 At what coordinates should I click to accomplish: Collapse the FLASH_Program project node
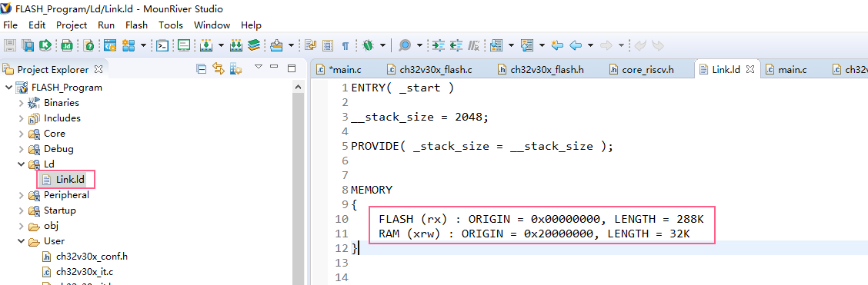(x=9, y=88)
